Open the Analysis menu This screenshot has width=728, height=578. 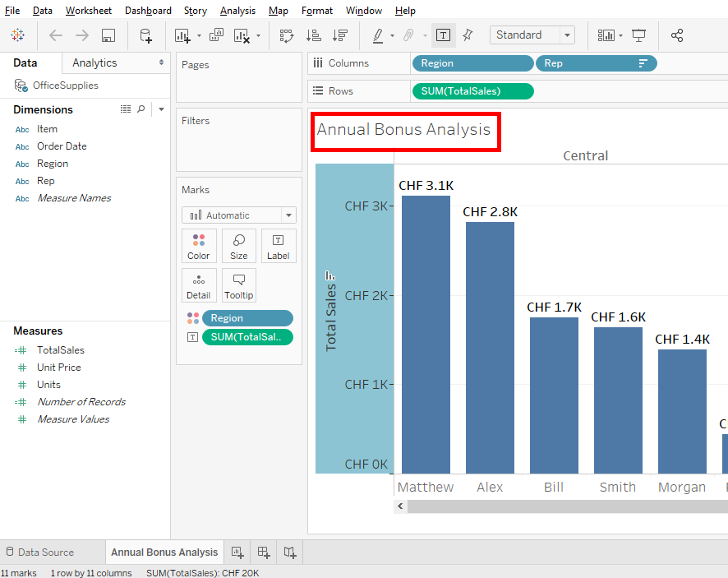[237, 10]
